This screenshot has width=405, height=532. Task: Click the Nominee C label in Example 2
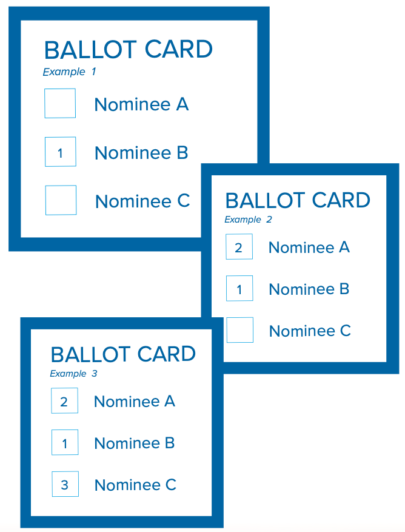click(x=310, y=331)
